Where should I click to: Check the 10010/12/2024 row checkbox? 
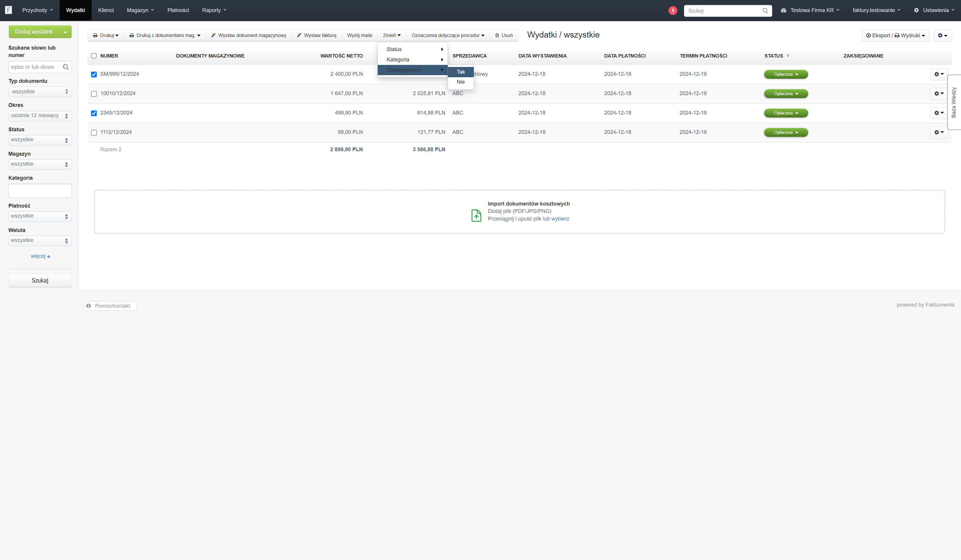pyautogui.click(x=94, y=94)
